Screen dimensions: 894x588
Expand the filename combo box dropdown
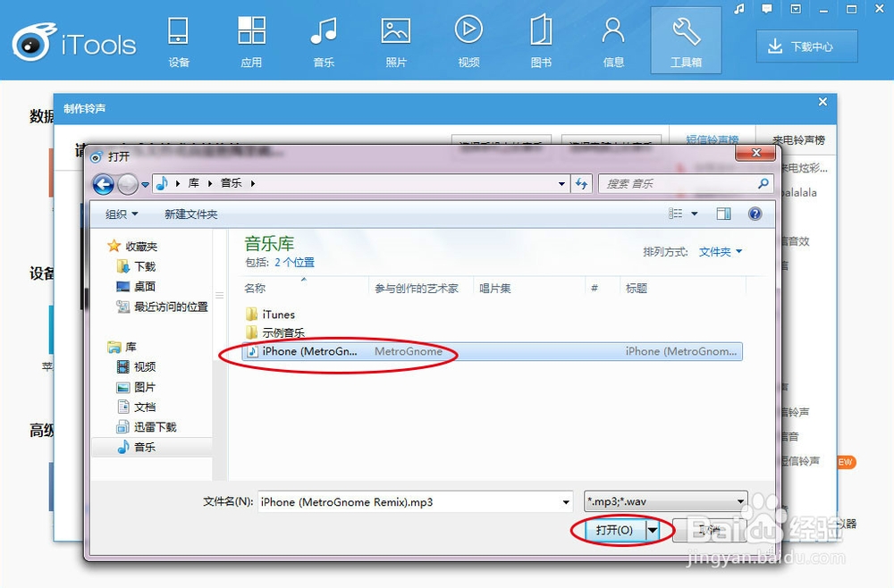point(566,502)
